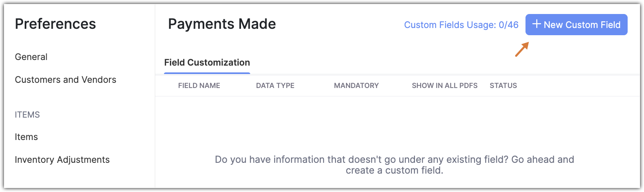Screen dimensions: 644x192
Task: Click the plus icon on New Custom Field
Action: [x=537, y=24]
